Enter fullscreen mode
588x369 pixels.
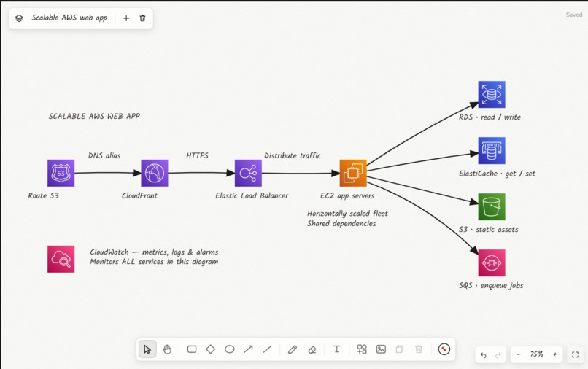(x=576, y=354)
